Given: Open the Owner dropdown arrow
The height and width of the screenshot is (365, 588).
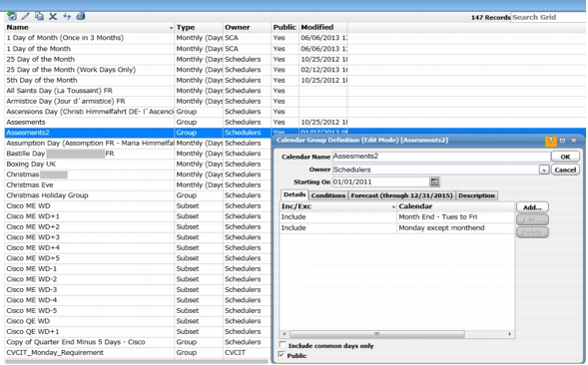Looking at the screenshot, I should [x=544, y=170].
